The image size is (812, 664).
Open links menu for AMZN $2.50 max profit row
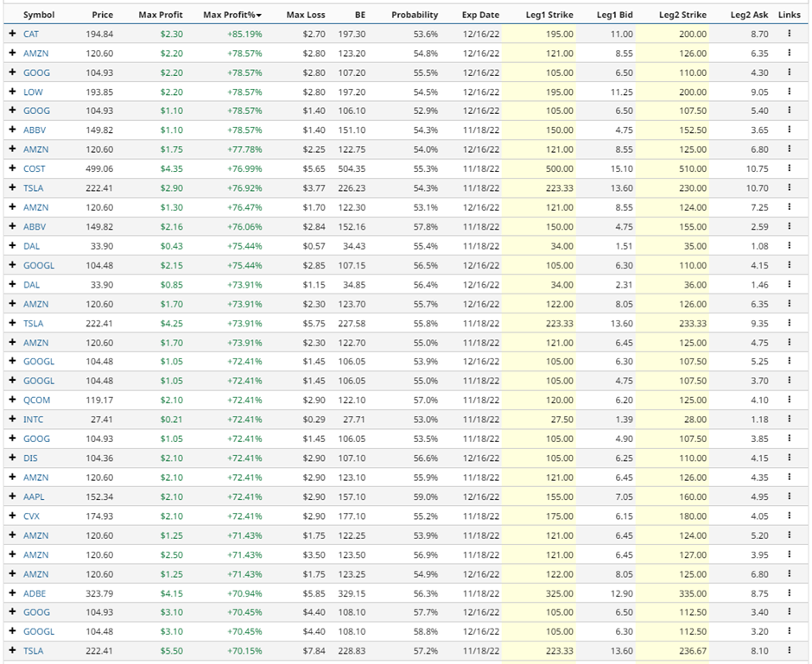click(x=790, y=554)
